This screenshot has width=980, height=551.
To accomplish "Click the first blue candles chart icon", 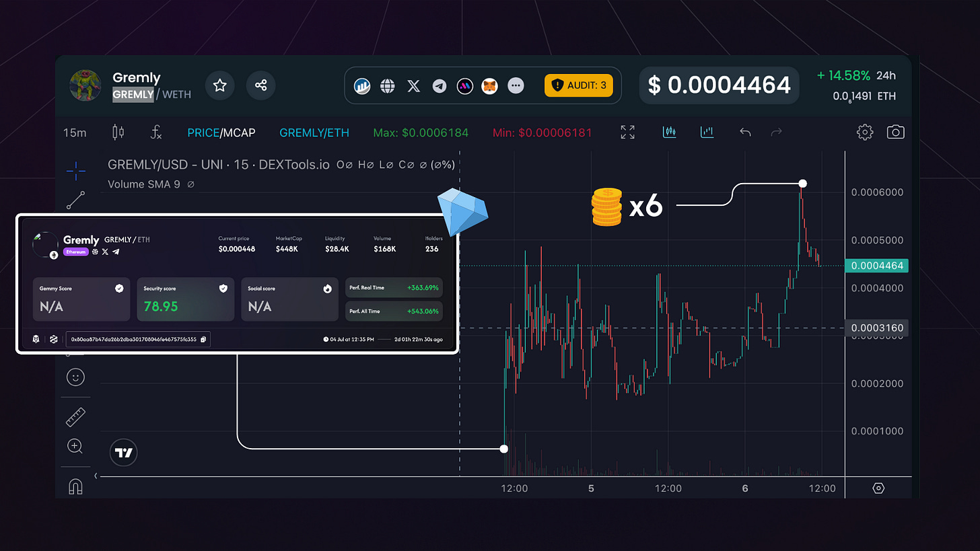I will [x=669, y=132].
